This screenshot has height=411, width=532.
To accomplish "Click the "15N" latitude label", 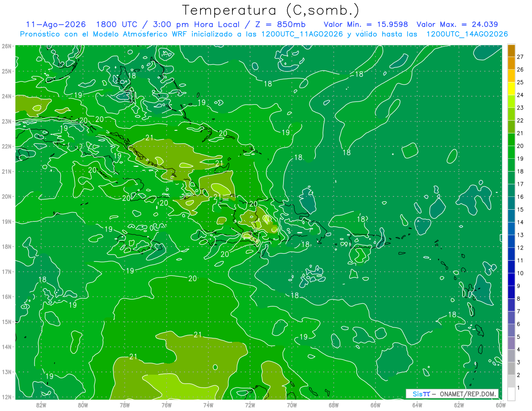I will [7, 321].
